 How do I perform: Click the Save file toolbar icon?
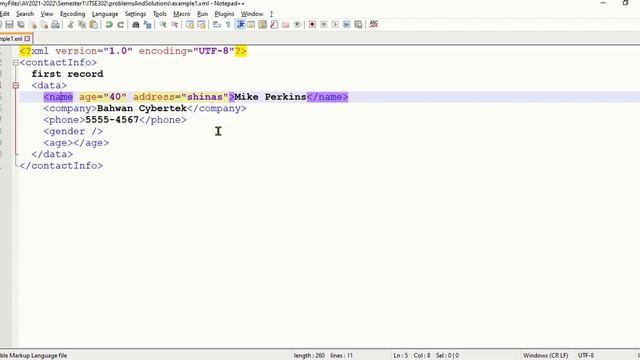point(9,24)
